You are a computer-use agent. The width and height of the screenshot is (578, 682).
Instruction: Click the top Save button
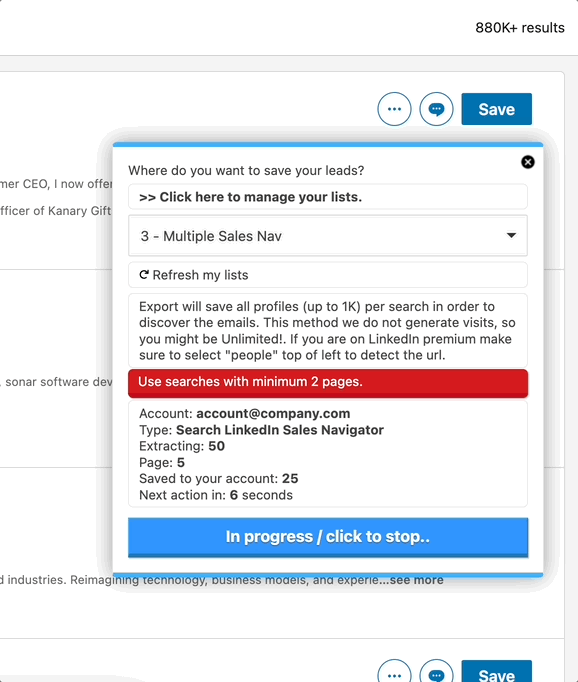tap(497, 109)
